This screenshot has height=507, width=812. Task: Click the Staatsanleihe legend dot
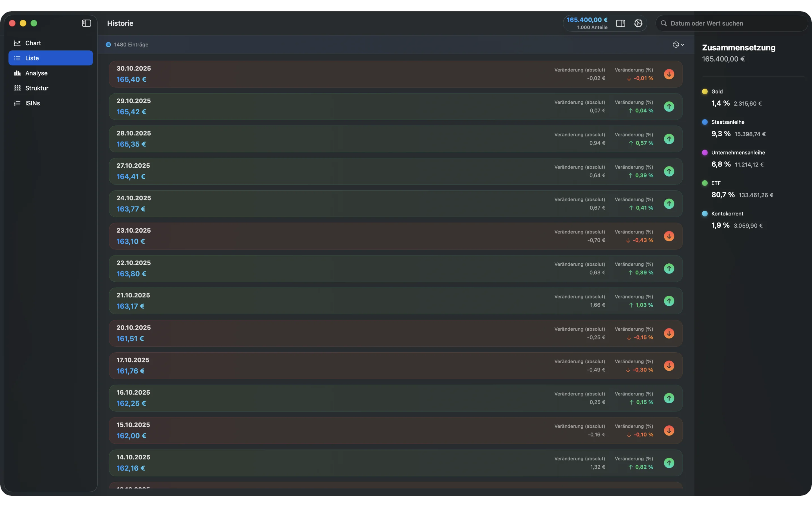(x=705, y=122)
